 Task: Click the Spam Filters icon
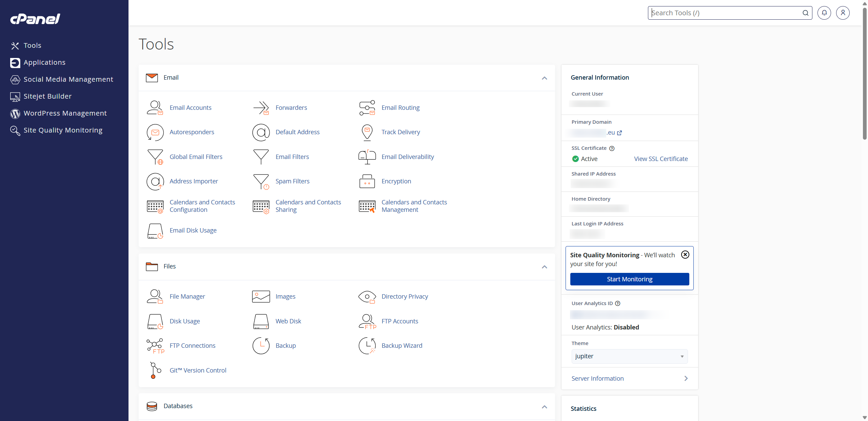261,181
